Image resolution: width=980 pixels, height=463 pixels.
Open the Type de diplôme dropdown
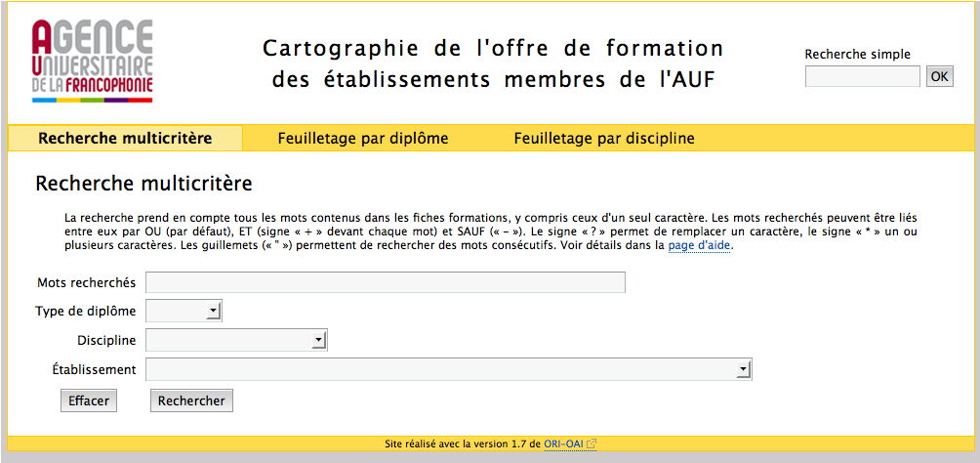184,312
